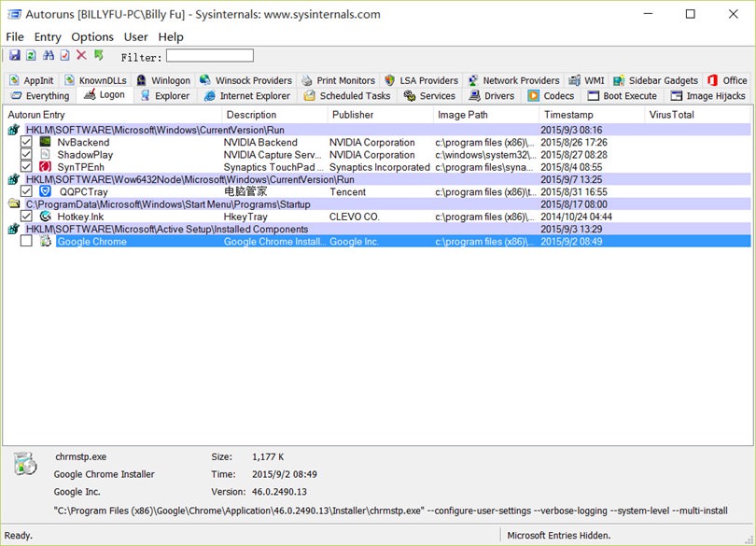Open the Entry menu
This screenshot has width=756, height=546.
pos(48,36)
